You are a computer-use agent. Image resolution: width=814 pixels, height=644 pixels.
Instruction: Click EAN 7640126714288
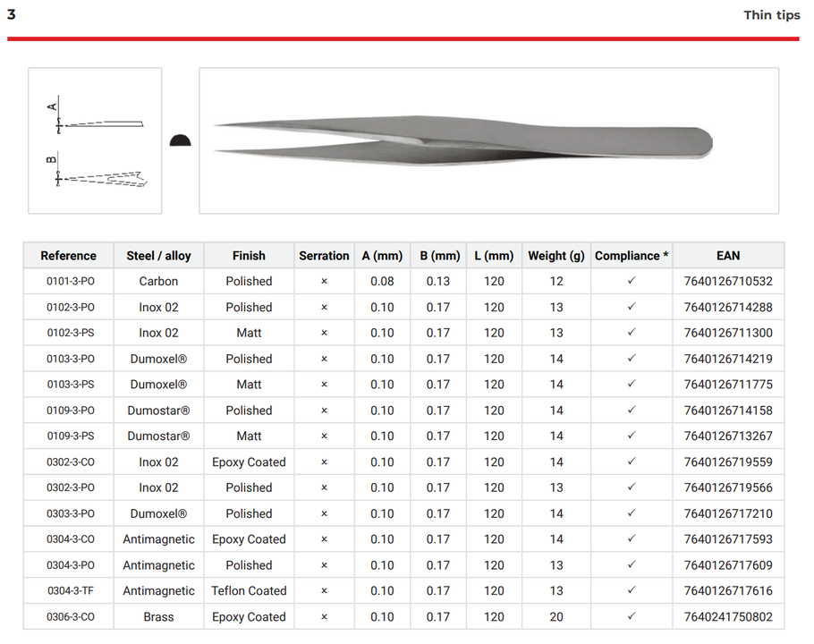coord(728,307)
